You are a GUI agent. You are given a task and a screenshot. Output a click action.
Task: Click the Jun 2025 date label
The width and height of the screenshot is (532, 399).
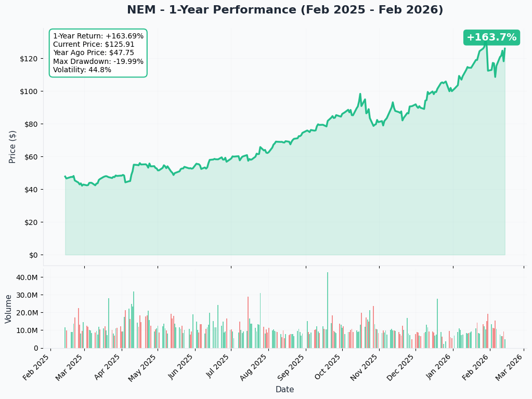[x=182, y=367]
